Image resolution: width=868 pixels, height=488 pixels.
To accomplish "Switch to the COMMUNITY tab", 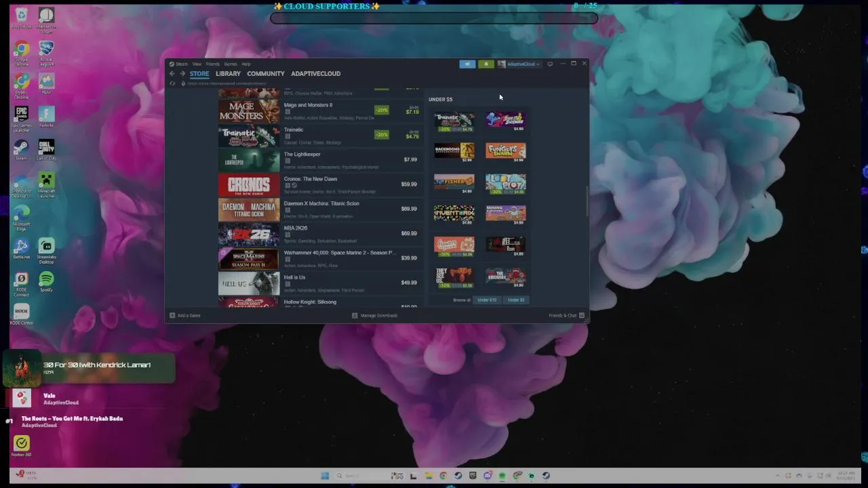I will (x=266, y=74).
